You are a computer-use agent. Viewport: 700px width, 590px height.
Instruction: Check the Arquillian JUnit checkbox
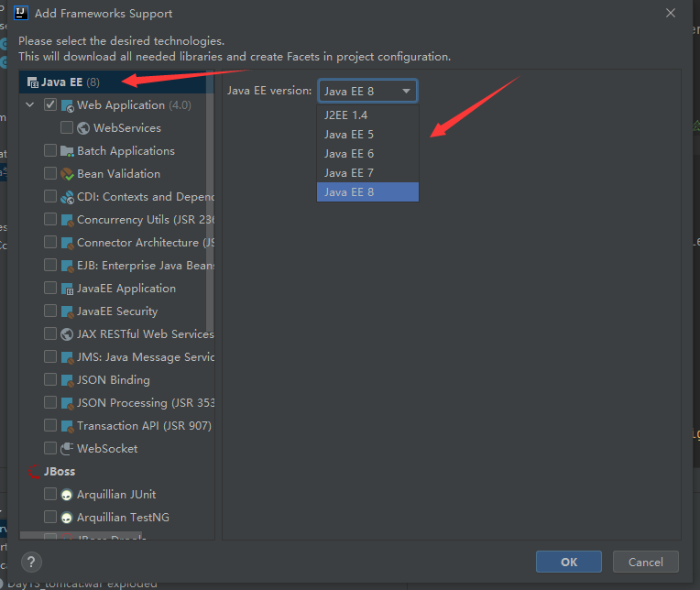coord(50,494)
